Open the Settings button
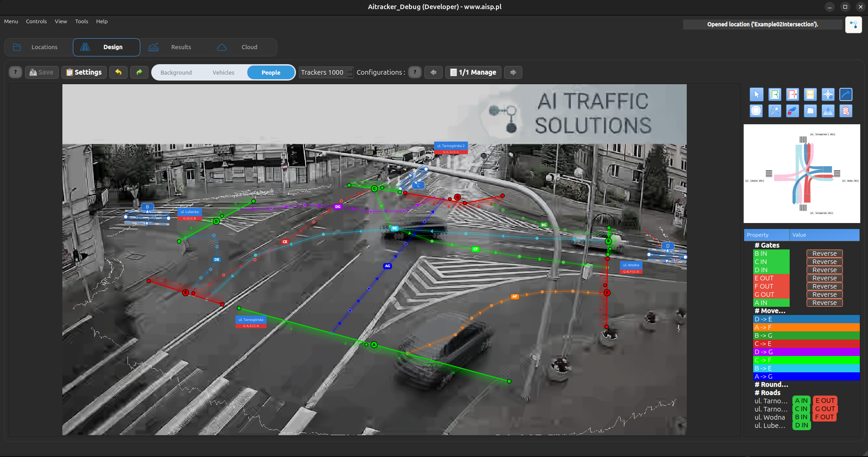The width and height of the screenshot is (868, 457). [x=84, y=72]
